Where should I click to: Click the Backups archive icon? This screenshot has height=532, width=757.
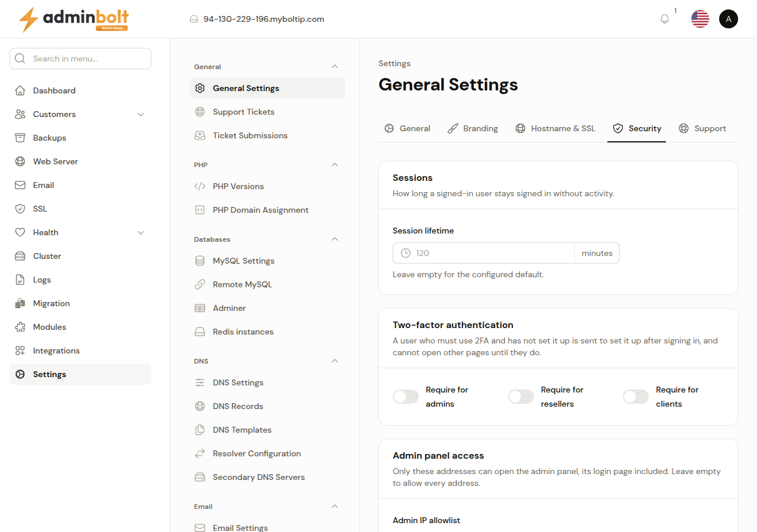coord(20,138)
